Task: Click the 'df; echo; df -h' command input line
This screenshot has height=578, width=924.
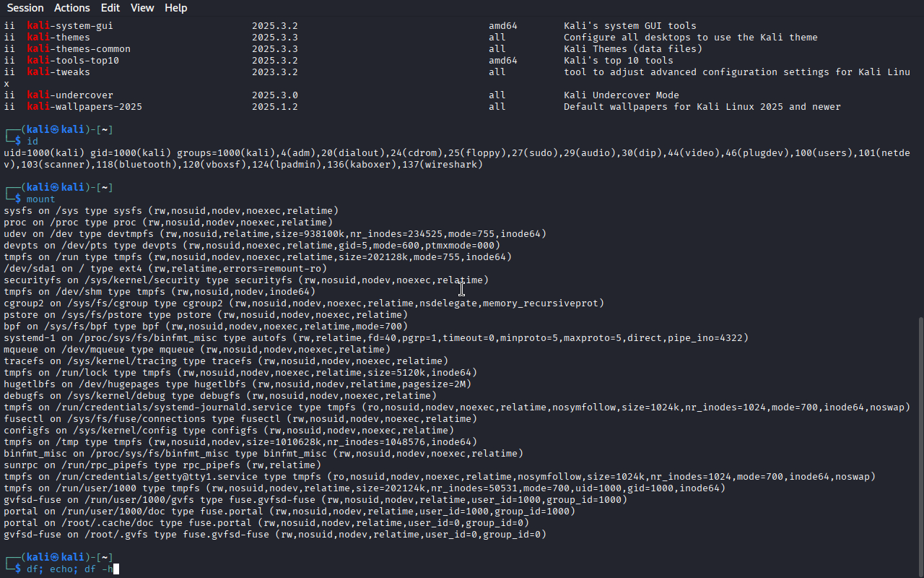Action: coord(70,569)
